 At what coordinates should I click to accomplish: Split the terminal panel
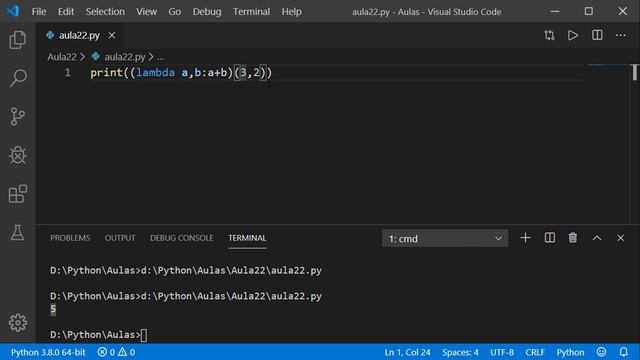coord(550,238)
